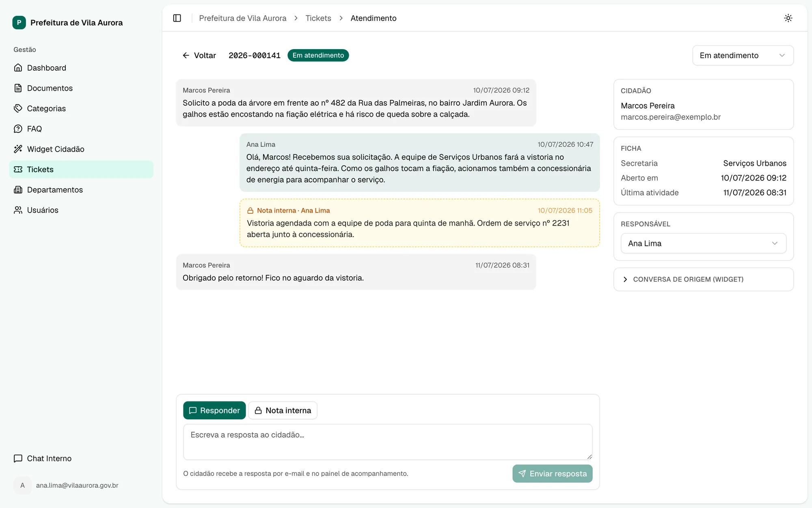Viewport: 812px width, 508px height.
Task: Open Documentos in the sidebar
Action: pyautogui.click(x=81, y=88)
